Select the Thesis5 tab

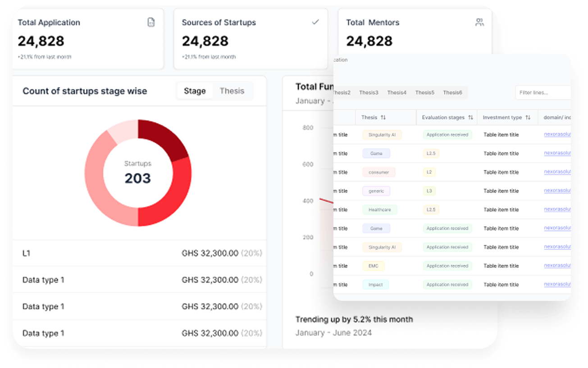click(x=424, y=92)
